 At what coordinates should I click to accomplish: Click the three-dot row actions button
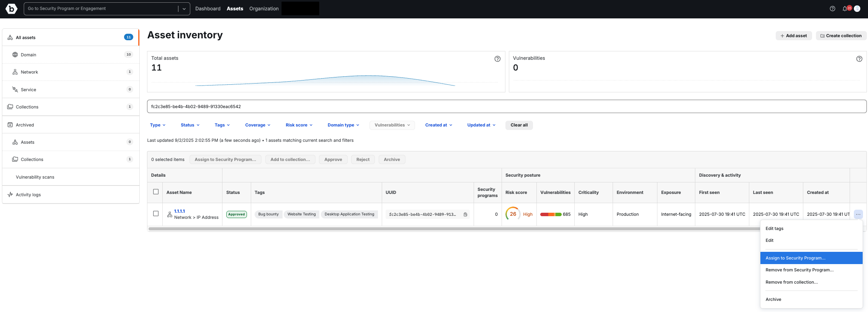(x=858, y=214)
